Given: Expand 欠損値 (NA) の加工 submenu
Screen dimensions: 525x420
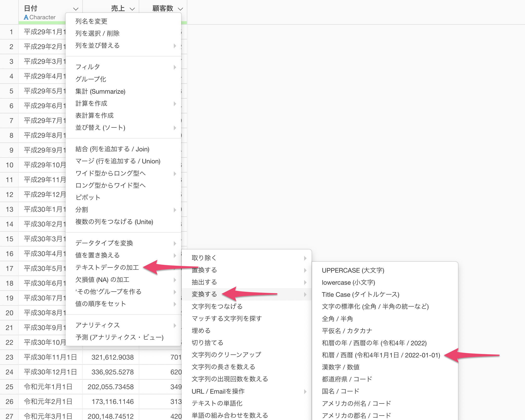Looking at the screenshot, I should point(123,280).
